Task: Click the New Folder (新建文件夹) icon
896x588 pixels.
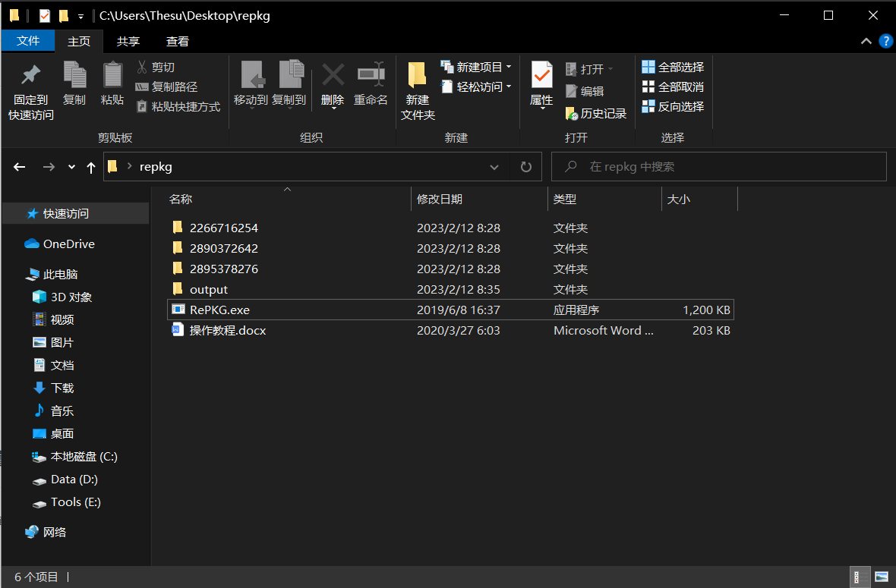Action: pyautogui.click(x=417, y=75)
